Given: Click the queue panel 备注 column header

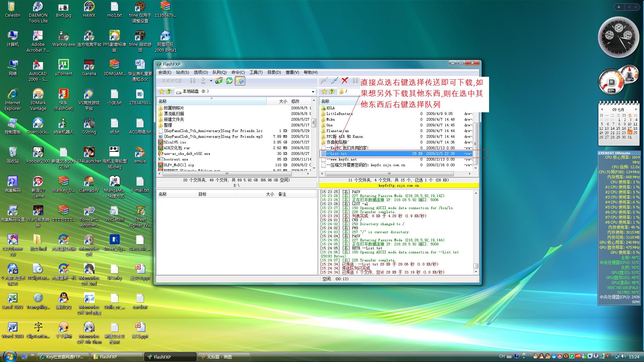Looking at the screenshot, I should (296, 194).
